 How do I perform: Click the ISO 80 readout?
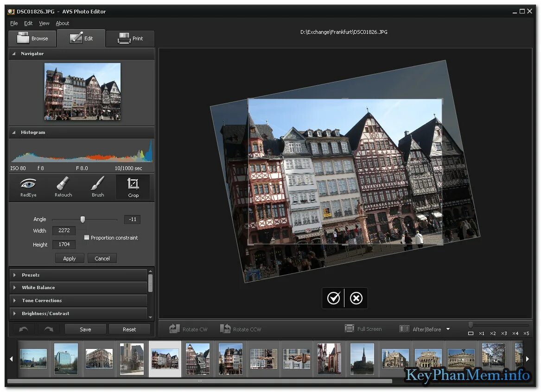[18, 168]
